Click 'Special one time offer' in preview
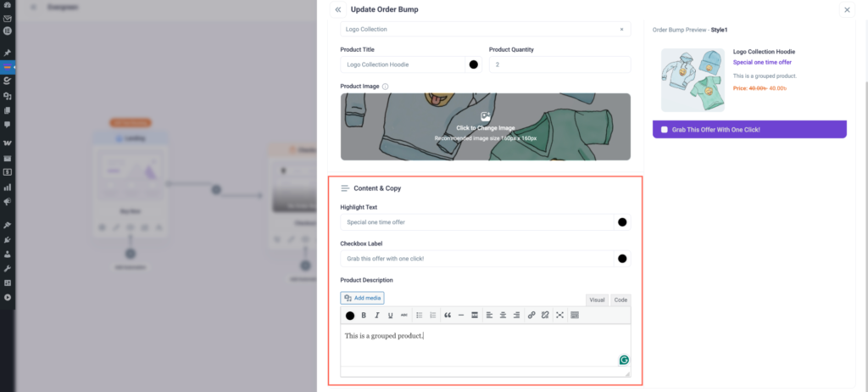Viewport: 868px width, 392px height. click(762, 62)
